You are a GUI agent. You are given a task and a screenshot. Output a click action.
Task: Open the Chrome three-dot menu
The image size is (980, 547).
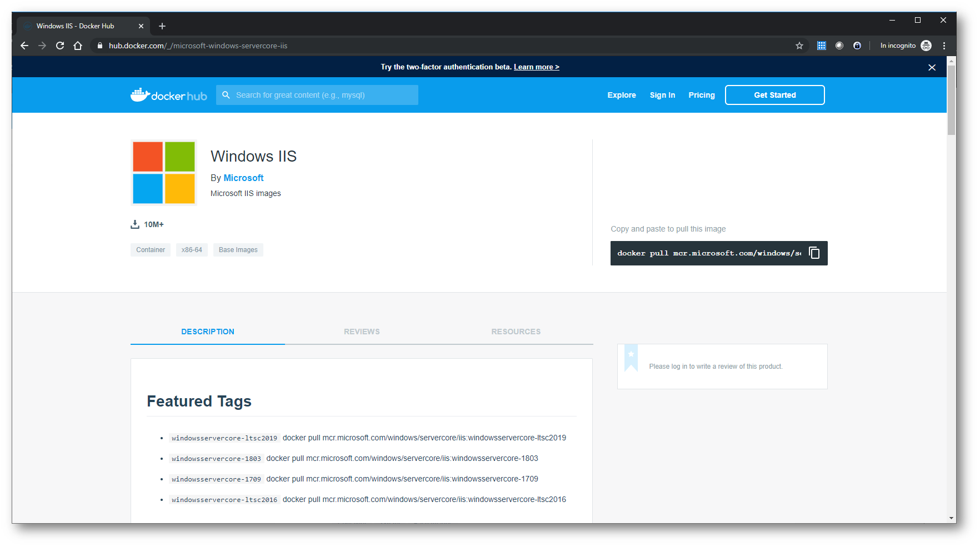pos(944,46)
